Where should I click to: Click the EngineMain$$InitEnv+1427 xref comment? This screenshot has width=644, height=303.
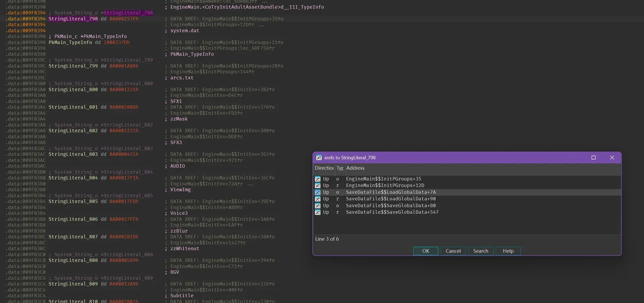pyautogui.click(x=208, y=243)
